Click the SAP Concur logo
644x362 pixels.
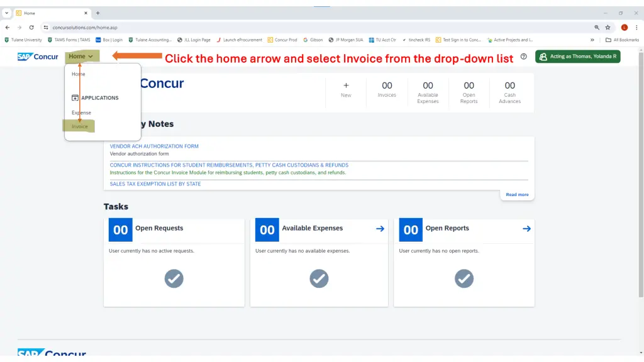38,57
